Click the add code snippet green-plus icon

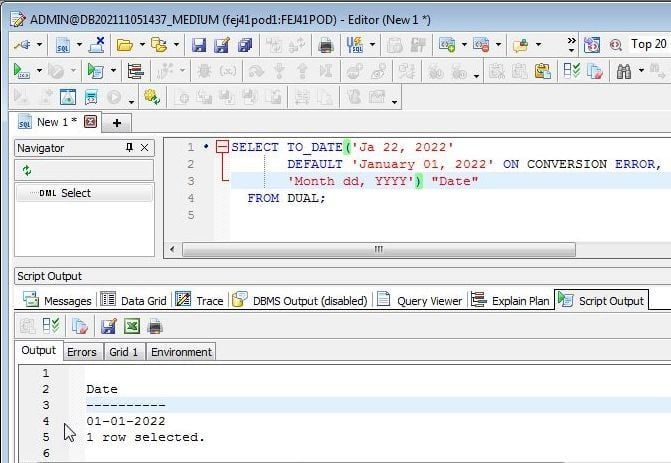[x=447, y=45]
